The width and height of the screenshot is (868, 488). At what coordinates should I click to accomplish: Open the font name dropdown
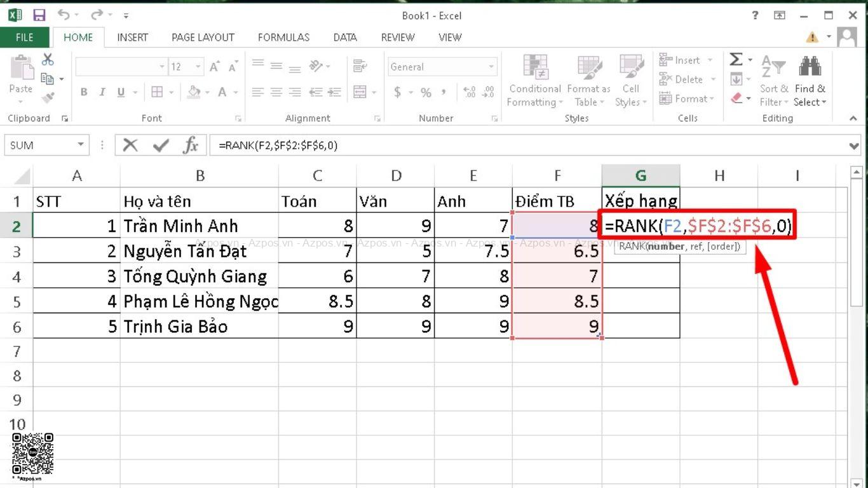coord(162,67)
